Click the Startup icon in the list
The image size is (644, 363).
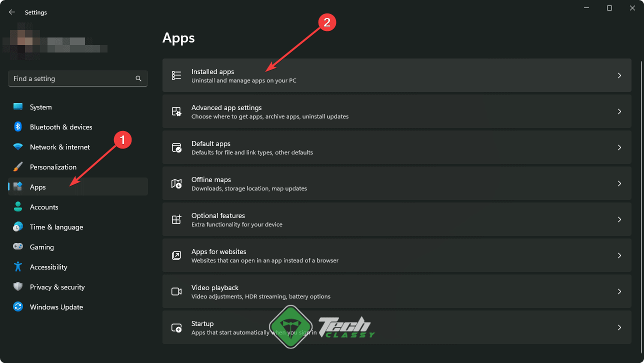pos(176,327)
